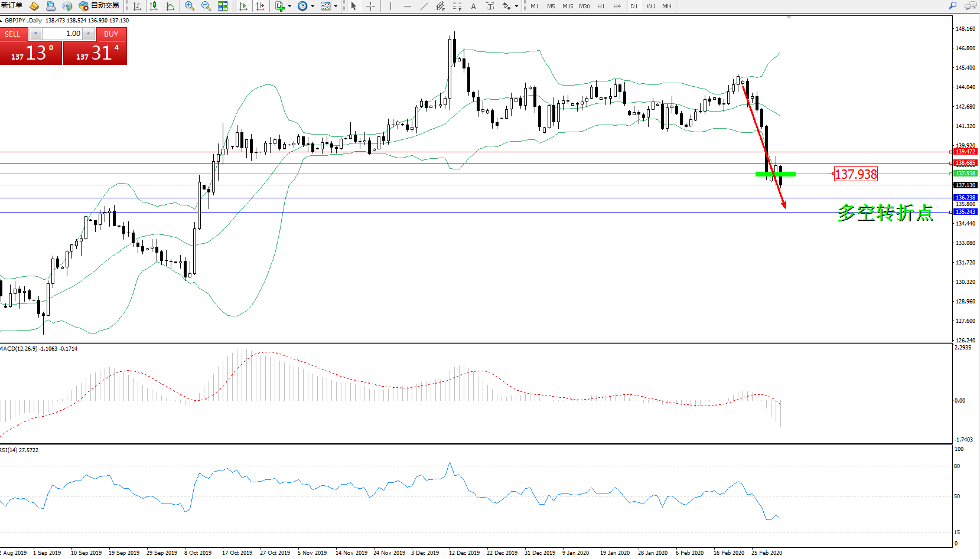This screenshot has height=559, width=980.
Task: Zoom in on the chart
Action: pyautogui.click(x=189, y=6)
